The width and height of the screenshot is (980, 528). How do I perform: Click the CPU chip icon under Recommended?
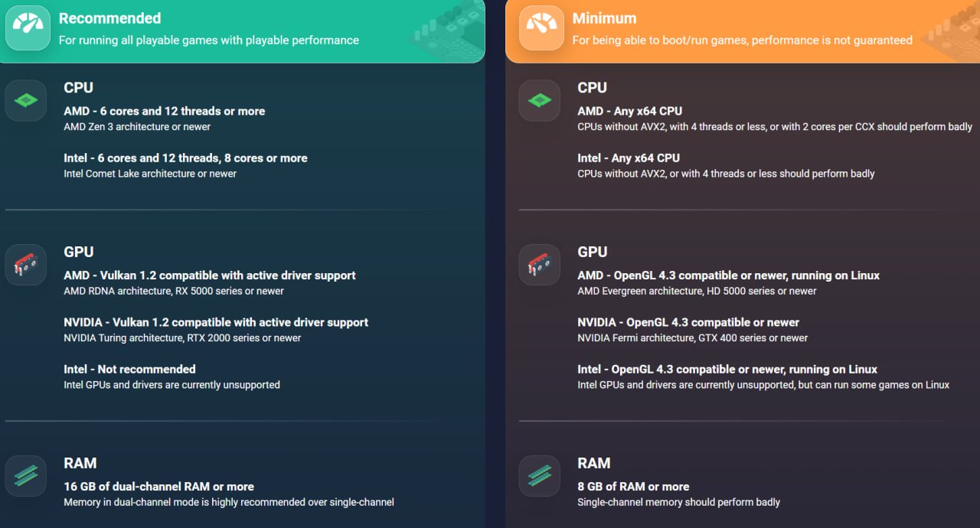point(26,100)
